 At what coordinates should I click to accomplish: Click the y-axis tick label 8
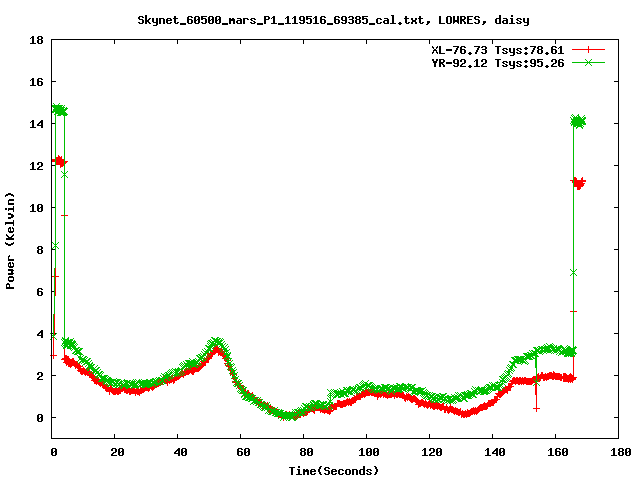click(40, 250)
